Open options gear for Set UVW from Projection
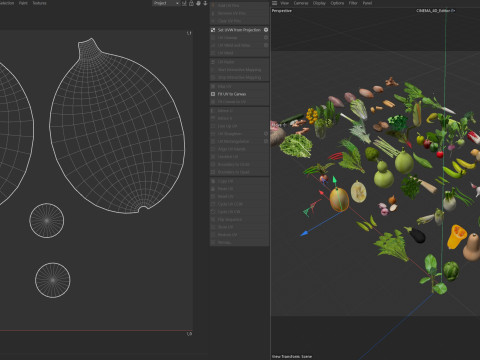The width and height of the screenshot is (480, 360). [266, 30]
